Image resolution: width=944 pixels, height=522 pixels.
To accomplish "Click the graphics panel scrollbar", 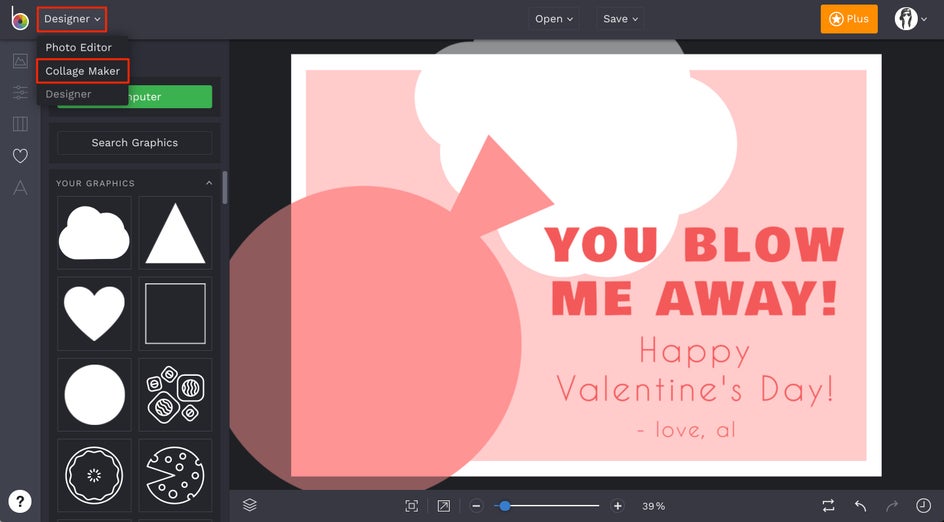I will coord(225,187).
